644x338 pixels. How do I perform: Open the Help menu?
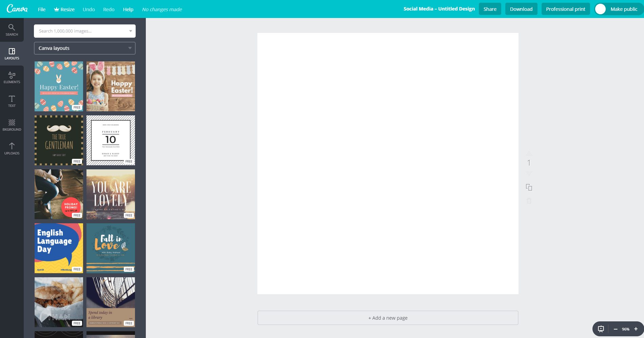[x=128, y=9]
